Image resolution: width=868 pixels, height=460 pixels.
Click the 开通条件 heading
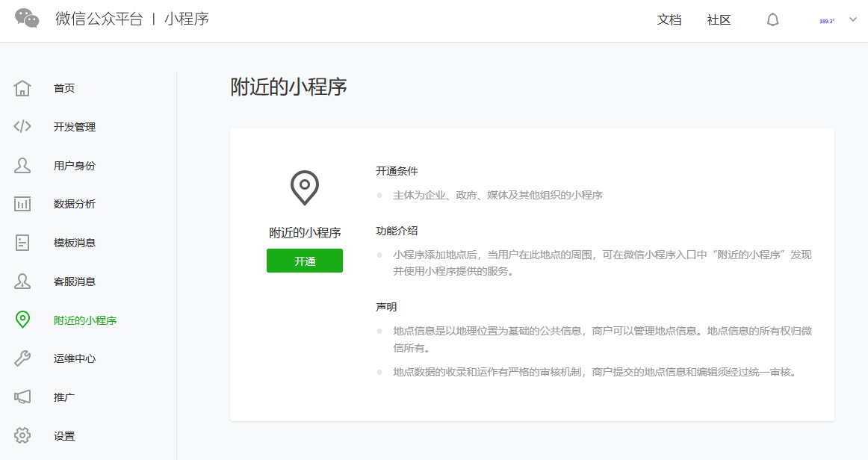coord(397,171)
